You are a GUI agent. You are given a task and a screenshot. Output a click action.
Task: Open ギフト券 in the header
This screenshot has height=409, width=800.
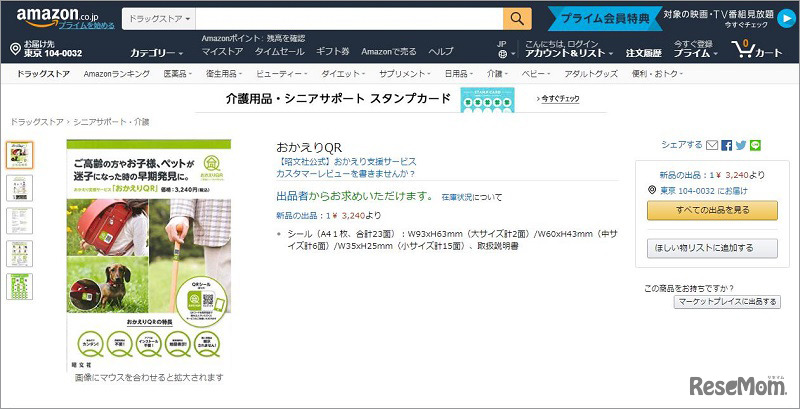(333, 52)
